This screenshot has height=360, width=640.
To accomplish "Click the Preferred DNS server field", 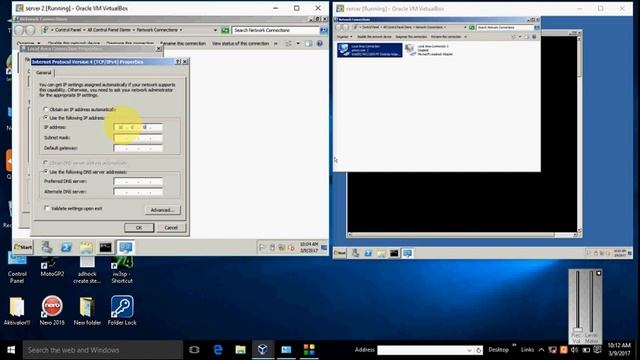I will click(x=138, y=181).
